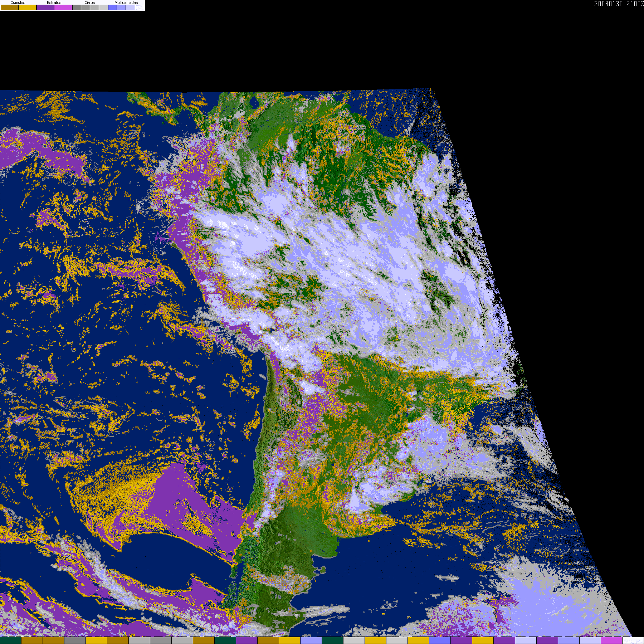The image size is (644, 644).
Task: Click the Cúmulos legend label
Action: point(18,3)
